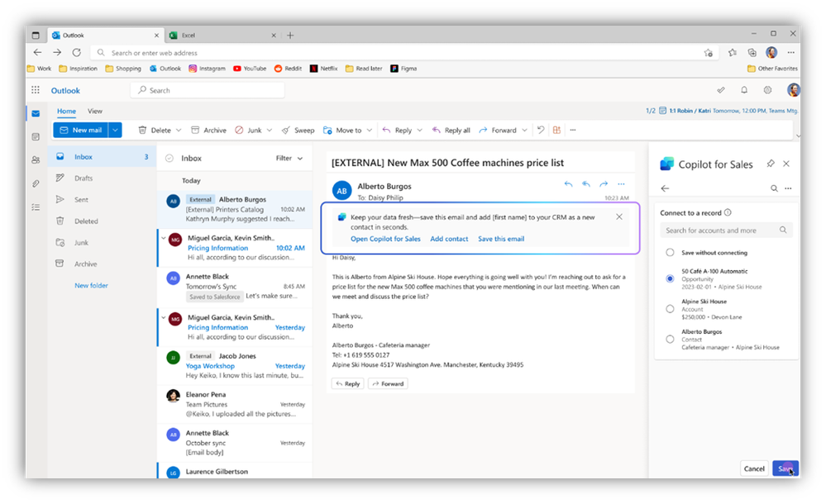The image size is (826, 504).
Task: Click Forward button below the email body
Action: click(388, 383)
